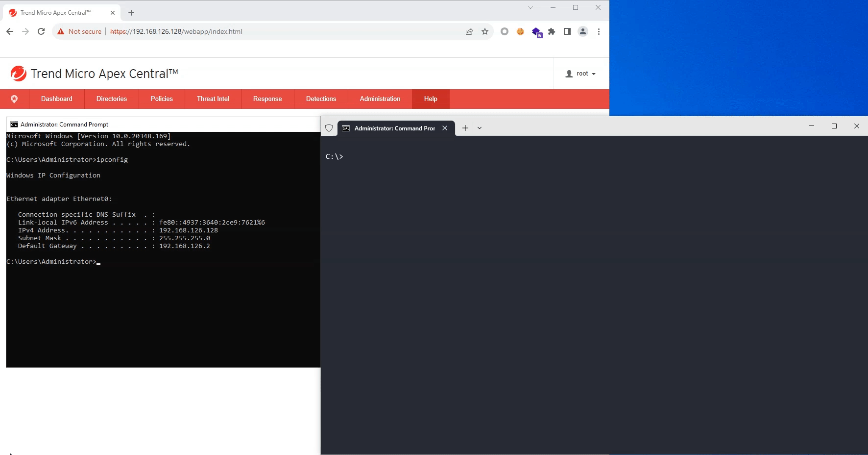Close the Administrator Command Prompt tab

point(445,128)
